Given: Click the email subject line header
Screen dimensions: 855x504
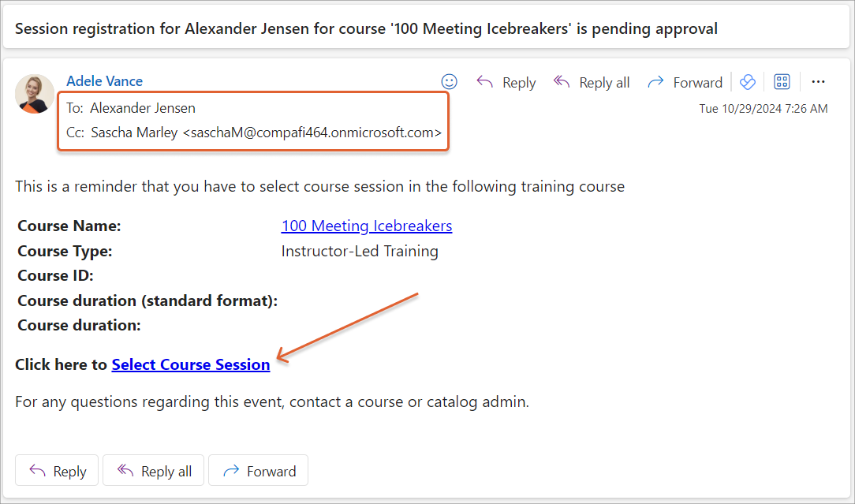Looking at the screenshot, I should coord(366,29).
